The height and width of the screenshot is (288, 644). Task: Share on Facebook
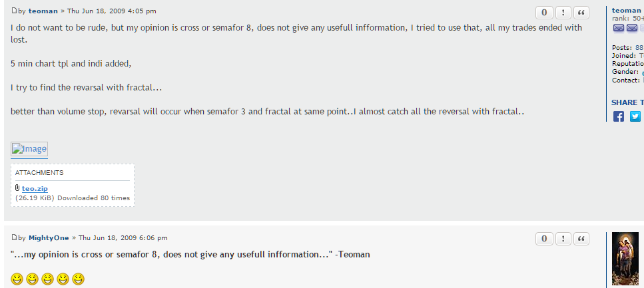pyautogui.click(x=619, y=116)
